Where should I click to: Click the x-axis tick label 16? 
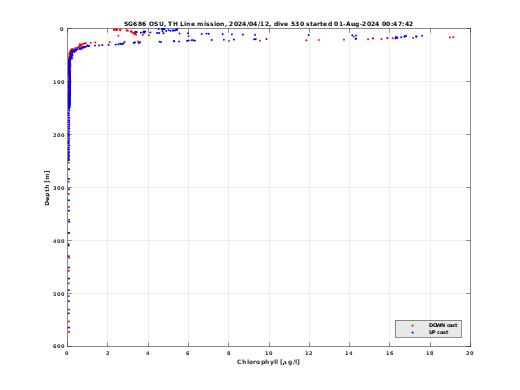tap(389, 353)
